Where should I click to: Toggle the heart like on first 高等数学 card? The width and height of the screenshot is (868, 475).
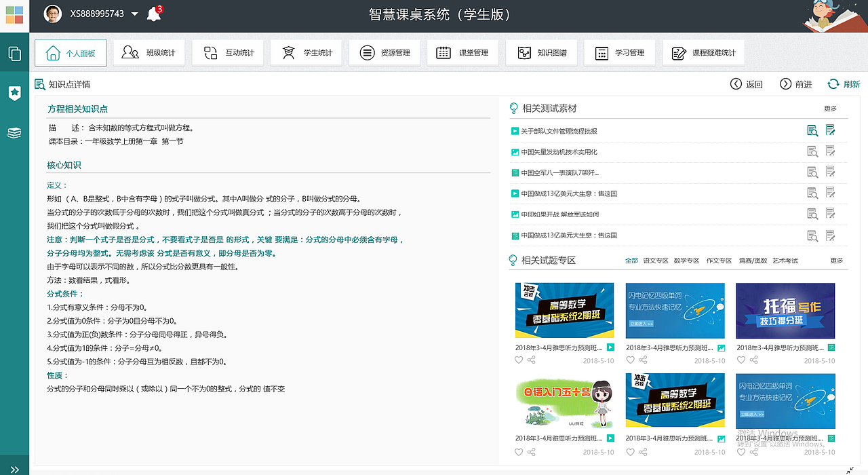[x=518, y=360]
